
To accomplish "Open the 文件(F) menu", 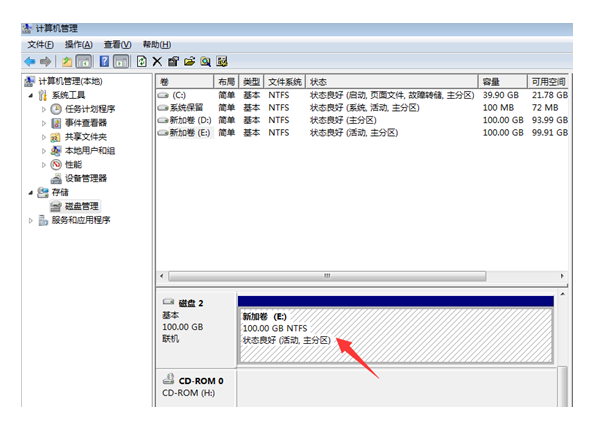I will tap(40, 44).
